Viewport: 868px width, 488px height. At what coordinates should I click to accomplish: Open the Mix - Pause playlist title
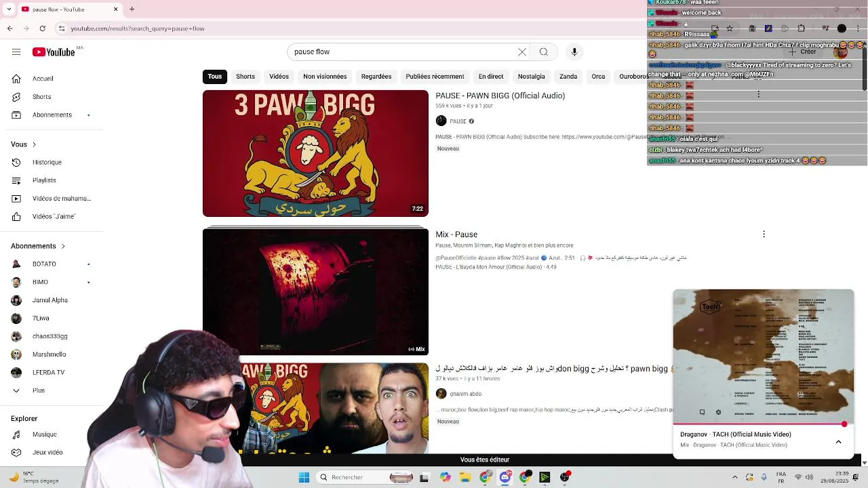tap(456, 235)
